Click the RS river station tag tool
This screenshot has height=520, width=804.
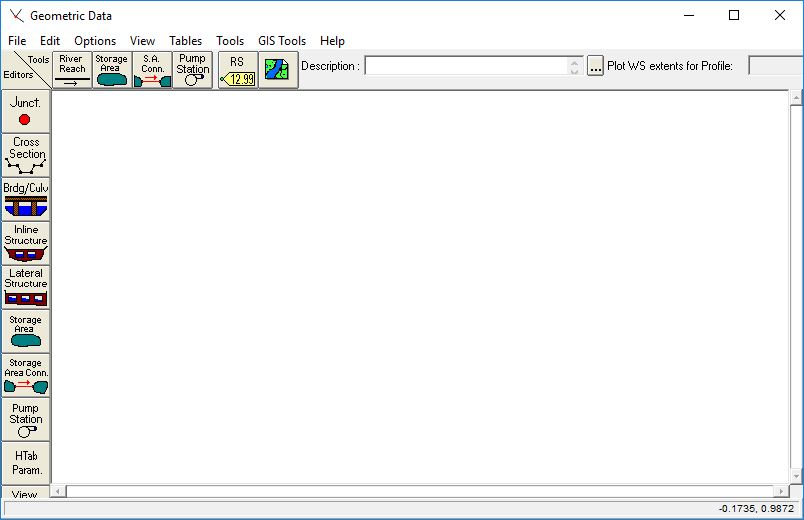[238, 70]
